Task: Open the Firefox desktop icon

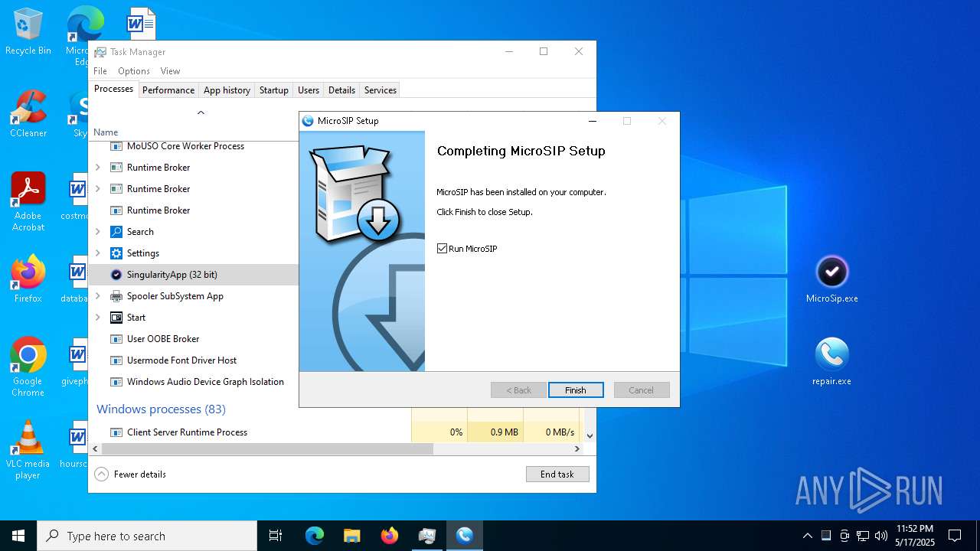Action: [28, 279]
